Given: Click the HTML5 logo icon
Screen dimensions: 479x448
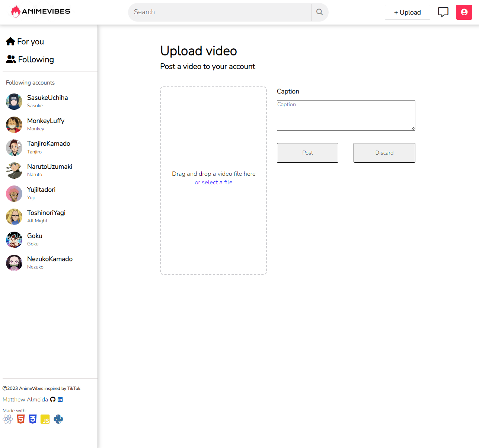Looking at the screenshot, I should click(x=21, y=419).
